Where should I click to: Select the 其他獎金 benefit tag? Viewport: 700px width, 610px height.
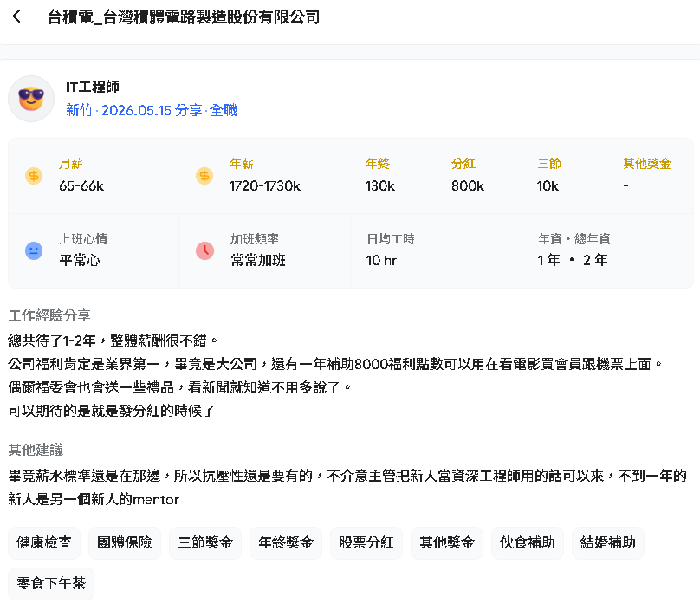pos(447,543)
